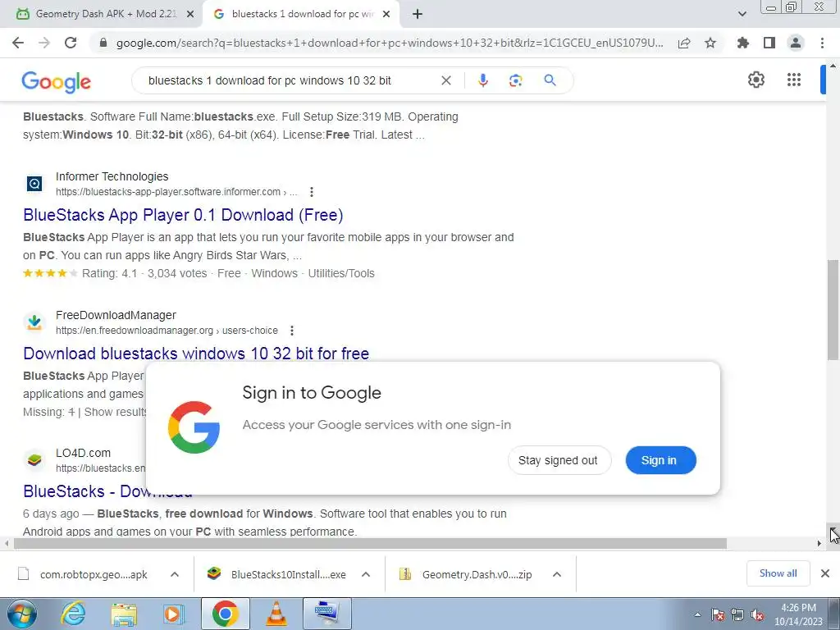Open the tab search dropdown arrow
Viewport: 840px width, 630px height.
pyautogui.click(x=742, y=14)
